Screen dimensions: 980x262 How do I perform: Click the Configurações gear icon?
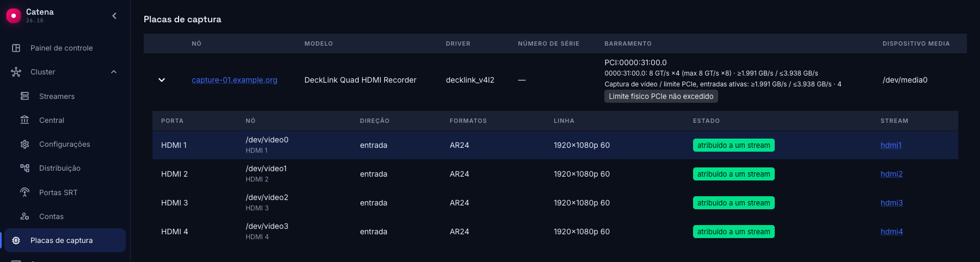(x=24, y=144)
